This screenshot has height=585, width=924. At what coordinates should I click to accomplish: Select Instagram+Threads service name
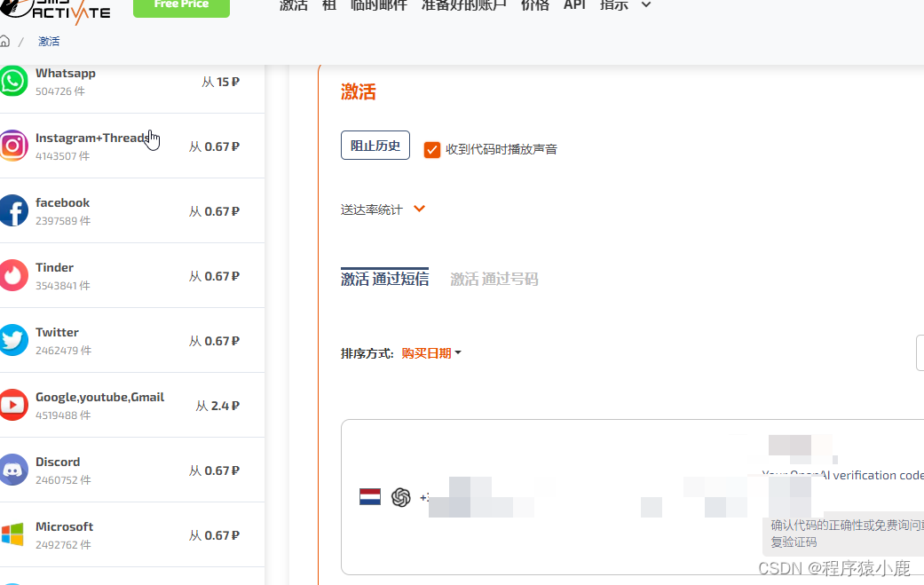coord(93,138)
